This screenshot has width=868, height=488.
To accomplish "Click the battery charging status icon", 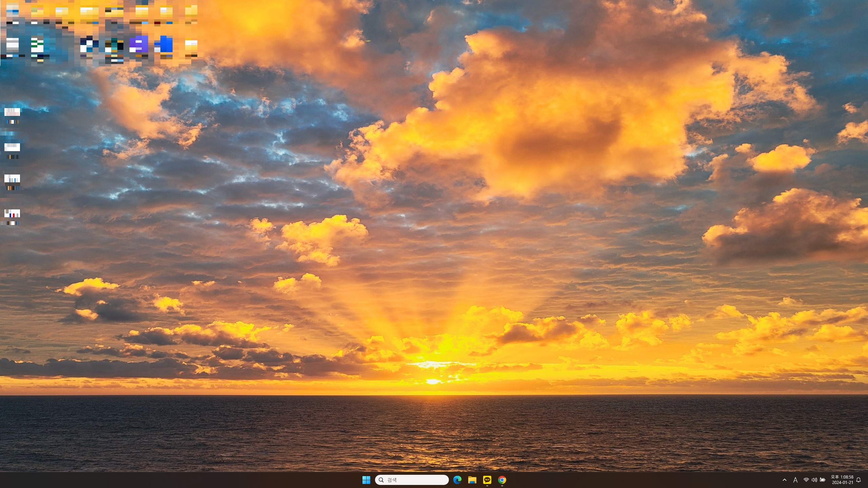I will click(x=823, y=480).
